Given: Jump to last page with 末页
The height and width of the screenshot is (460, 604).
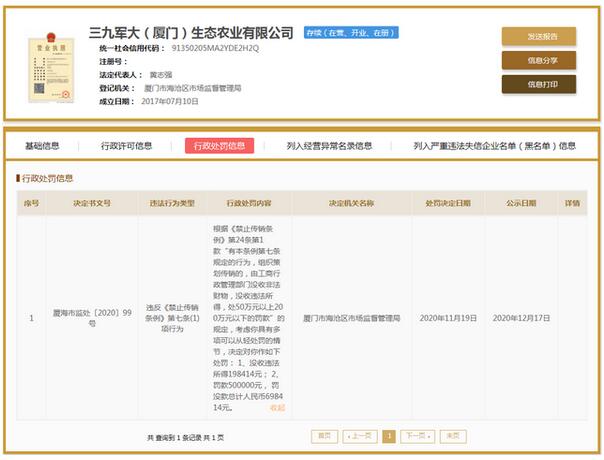Looking at the screenshot, I should (453, 436).
